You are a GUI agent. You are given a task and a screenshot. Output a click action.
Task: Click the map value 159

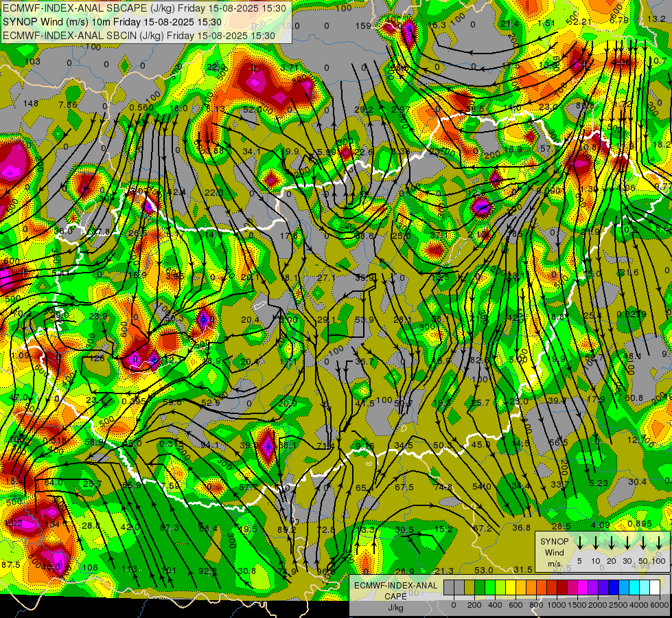pos(363,25)
